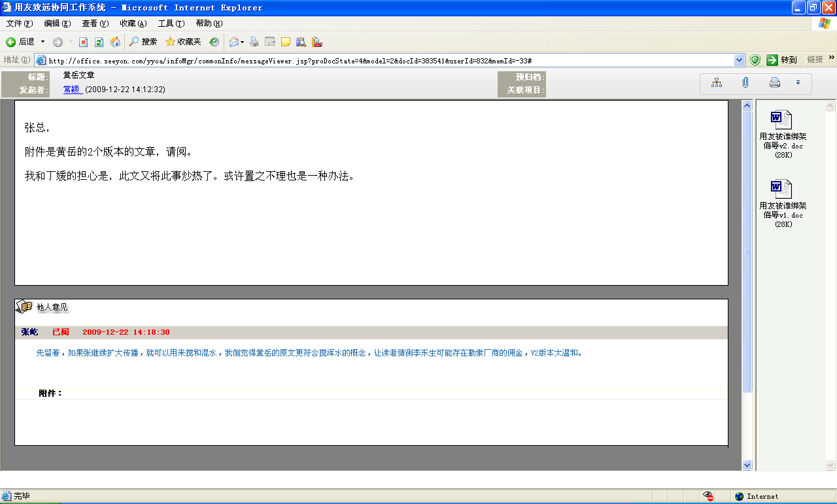This screenshot has width=837, height=504.
Task: Click the 附件 label in the comment section
Action: (x=50, y=393)
